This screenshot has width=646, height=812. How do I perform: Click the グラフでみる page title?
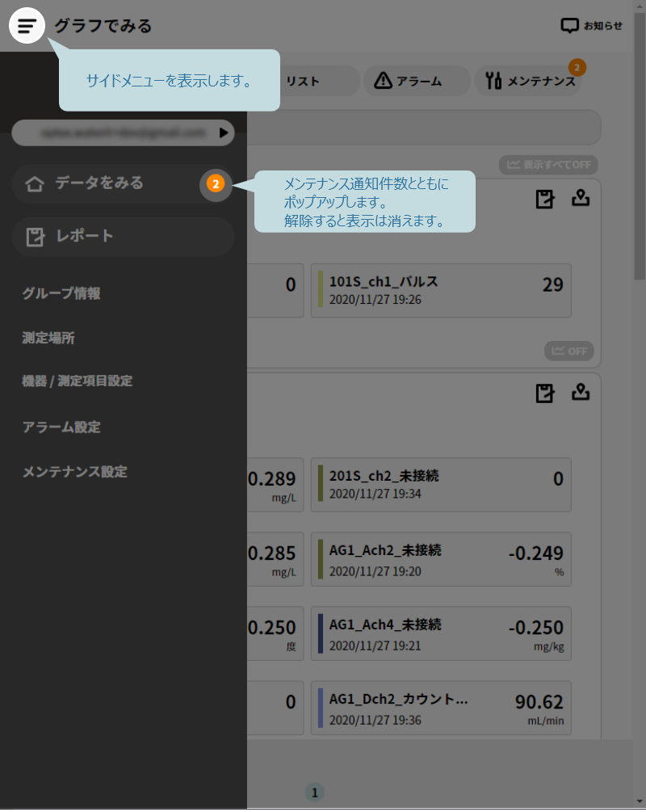tap(103, 26)
